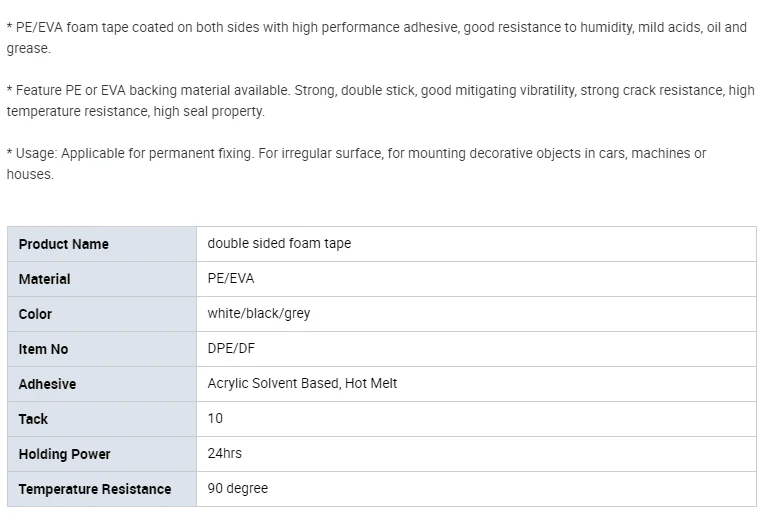Click the word 'grease' ending the first paragraph
Screen dimensions: 782x518
point(27,48)
